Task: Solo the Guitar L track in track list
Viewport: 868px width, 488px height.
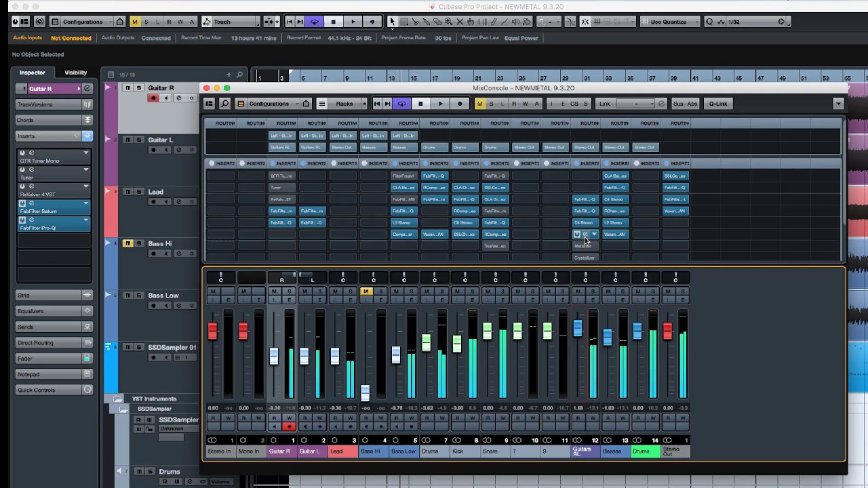Action: [139, 140]
